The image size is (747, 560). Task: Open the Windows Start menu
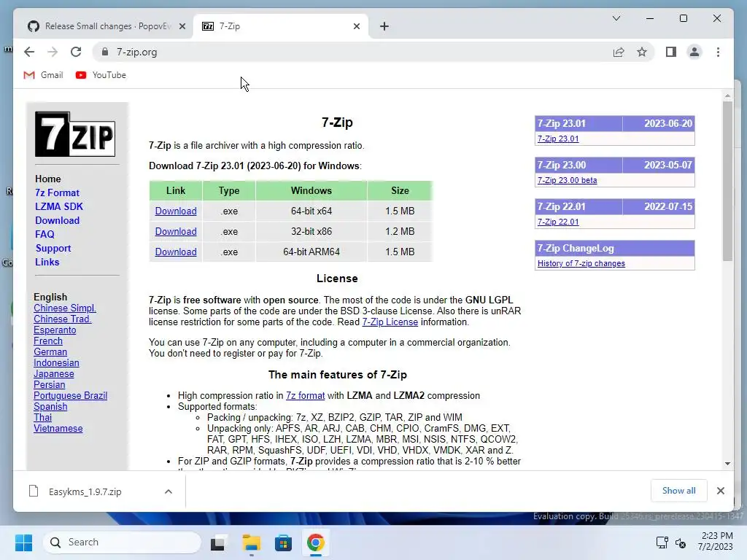pyautogui.click(x=24, y=542)
